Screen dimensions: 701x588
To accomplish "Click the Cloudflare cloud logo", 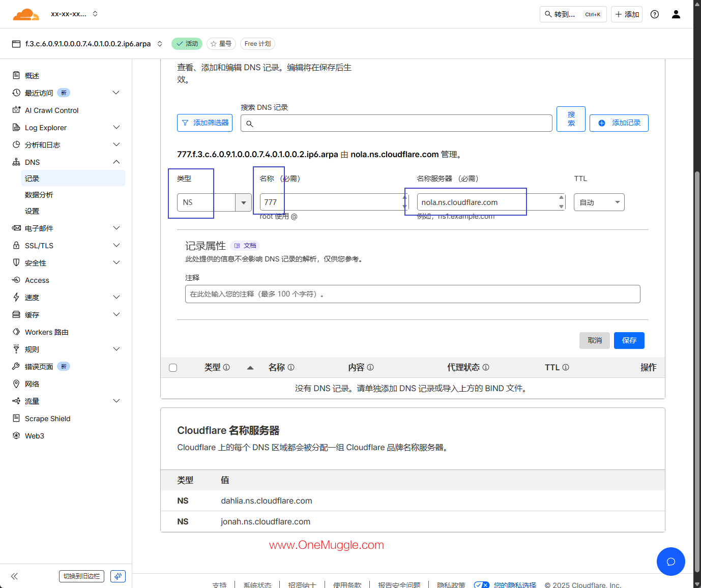I will point(26,14).
